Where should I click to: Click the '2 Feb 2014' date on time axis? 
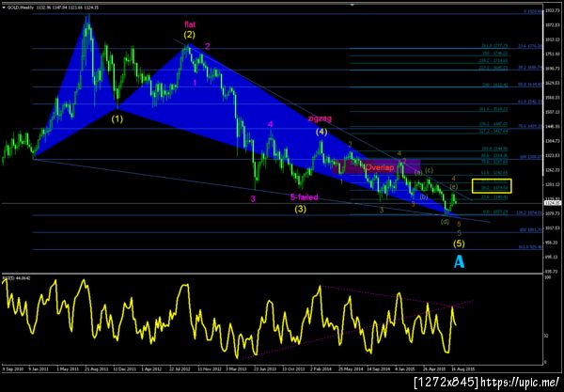321,369
